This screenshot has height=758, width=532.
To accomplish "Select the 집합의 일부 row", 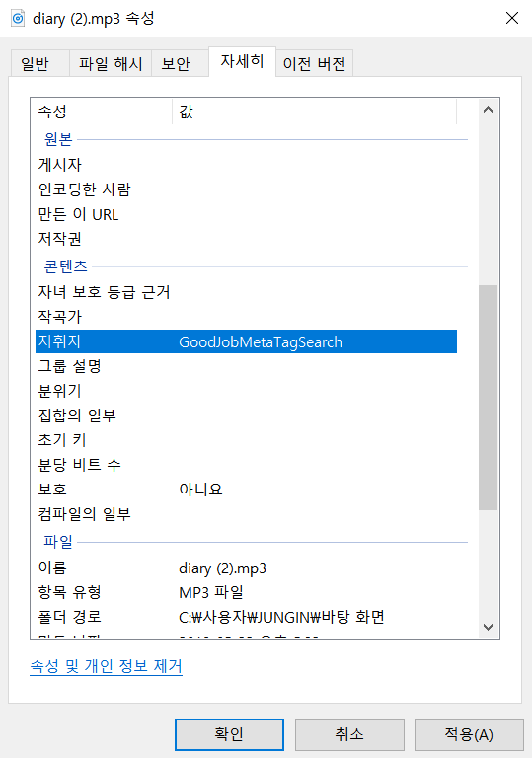I will (x=246, y=416).
